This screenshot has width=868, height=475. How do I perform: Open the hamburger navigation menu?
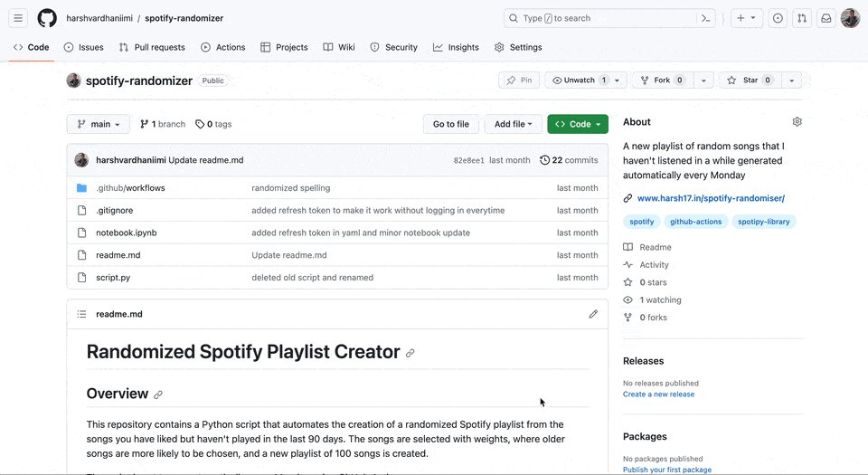coord(18,18)
